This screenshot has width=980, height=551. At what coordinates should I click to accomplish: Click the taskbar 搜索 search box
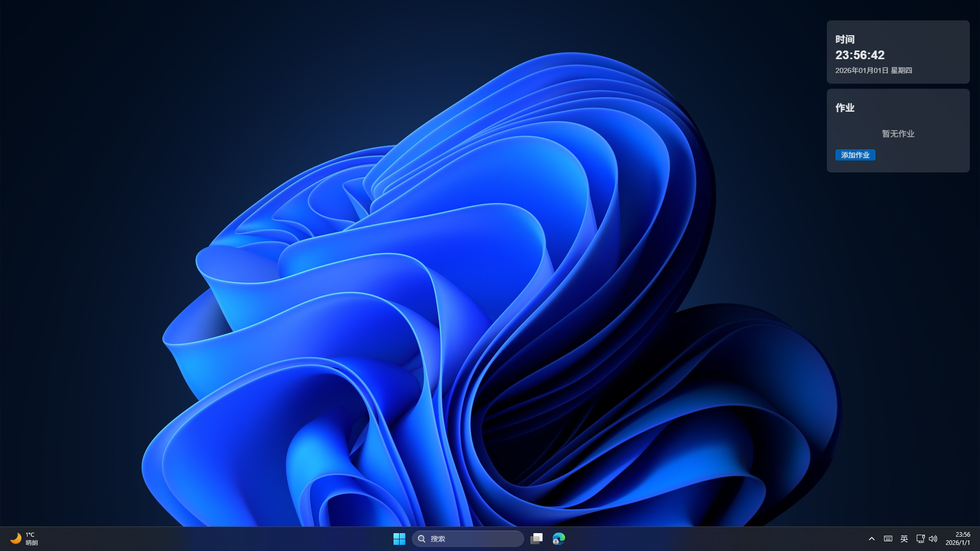point(468,539)
